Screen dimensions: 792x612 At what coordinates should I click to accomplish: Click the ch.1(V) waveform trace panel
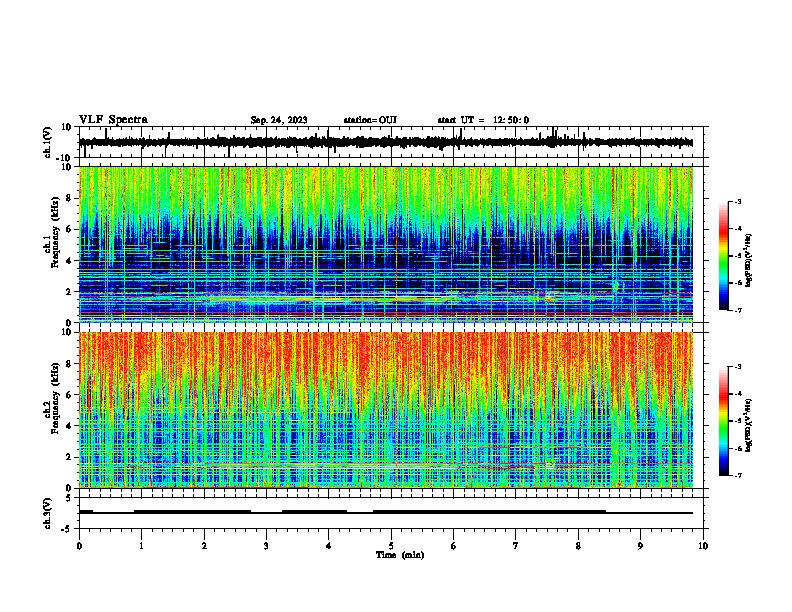tap(393, 142)
